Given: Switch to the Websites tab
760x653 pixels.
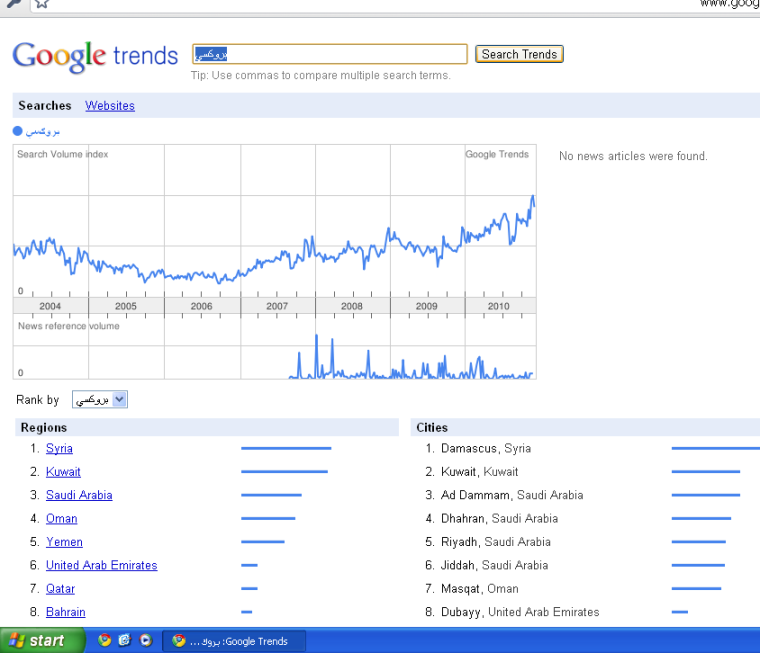Looking at the screenshot, I should tap(110, 106).
